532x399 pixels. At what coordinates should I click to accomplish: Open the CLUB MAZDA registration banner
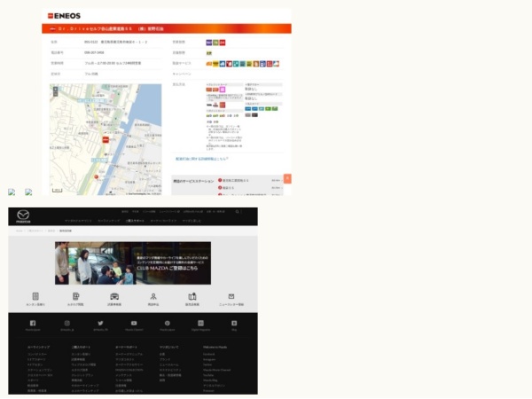coord(133,263)
